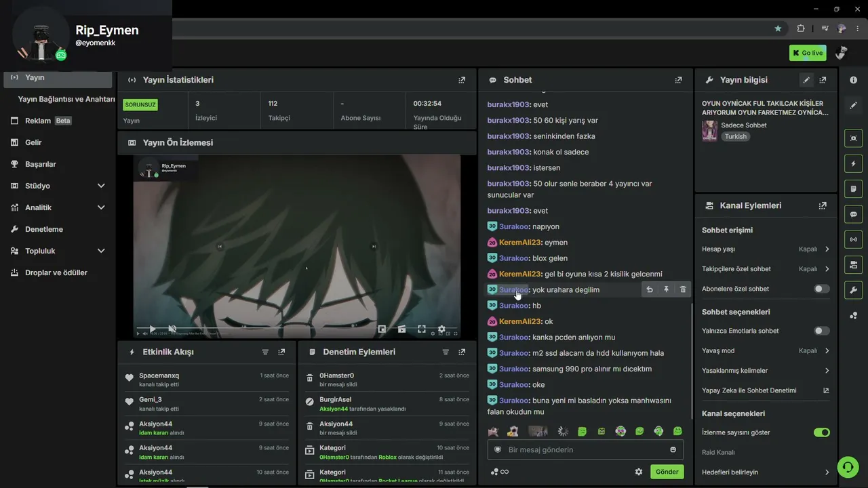Click the Turkish language tag
The height and width of the screenshot is (488, 868).
(735, 136)
